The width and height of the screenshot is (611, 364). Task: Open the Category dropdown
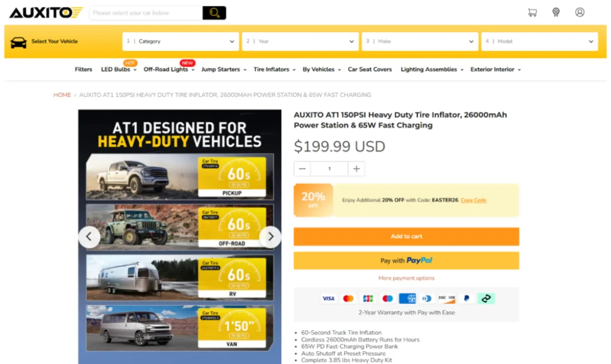(x=180, y=41)
